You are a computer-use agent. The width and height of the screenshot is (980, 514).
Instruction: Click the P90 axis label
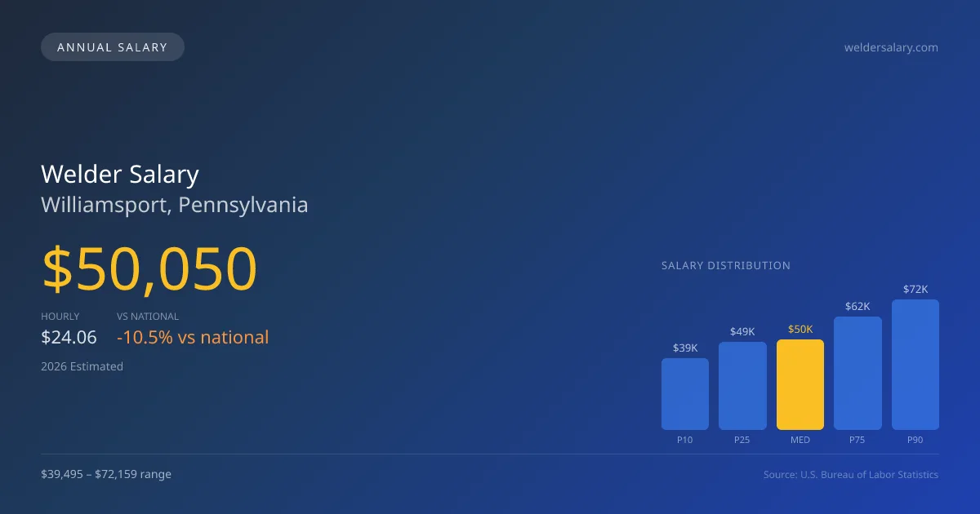(915, 440)
